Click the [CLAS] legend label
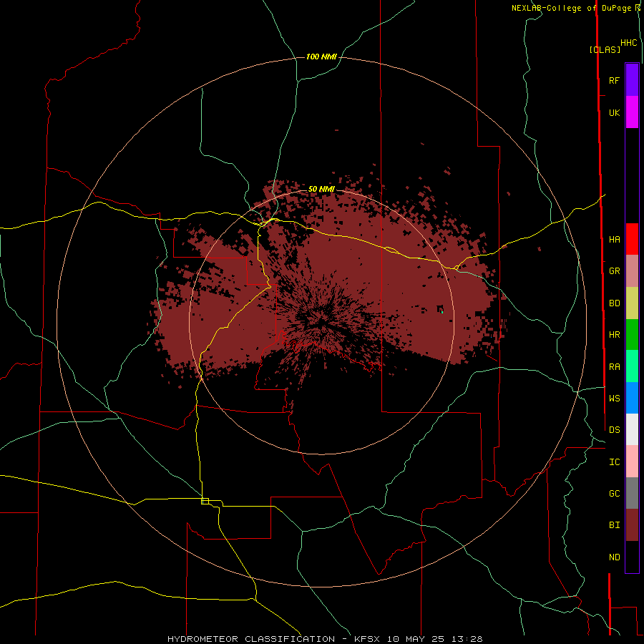Screen dimensions: 644x644 605,49
